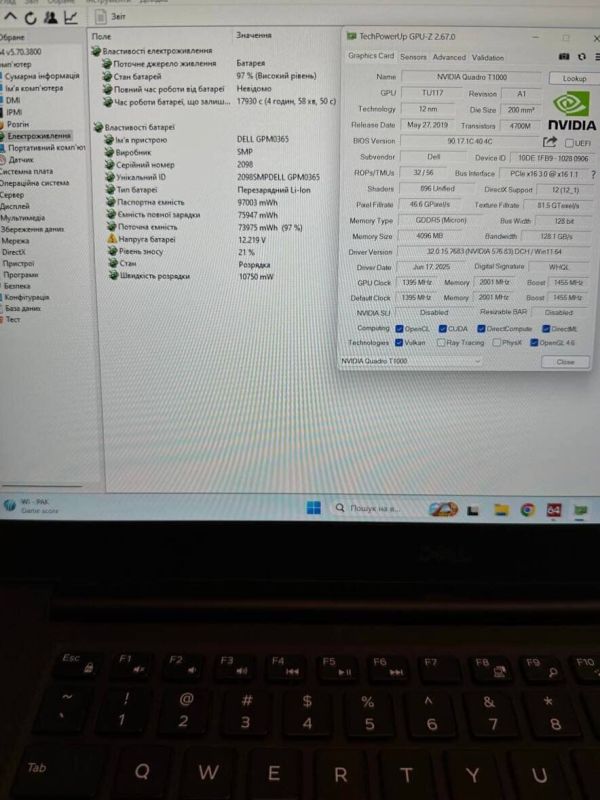
Task: Toggle the Ray Tracing checkbox
Action: coord(439,343)
